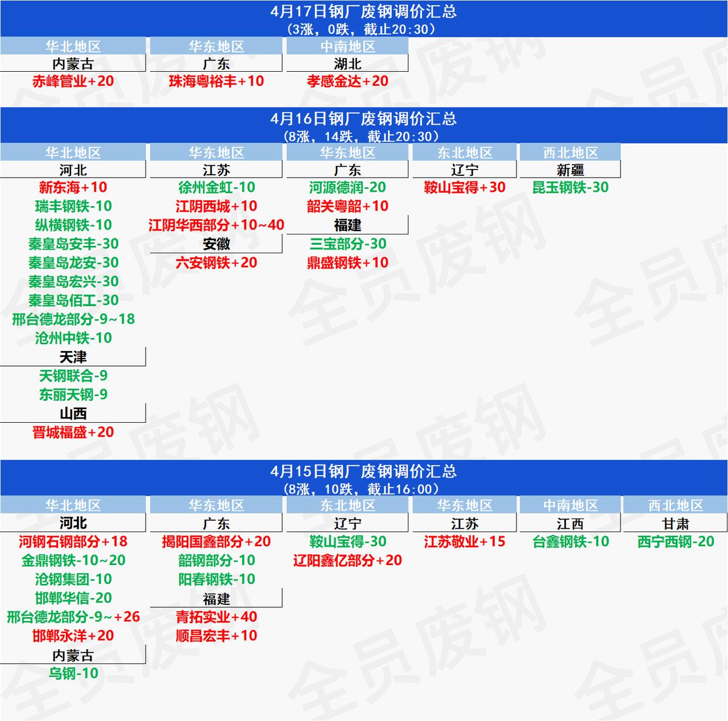Click the 东北地区 header above 鞍山宝得+30

[x=465, y=153]
